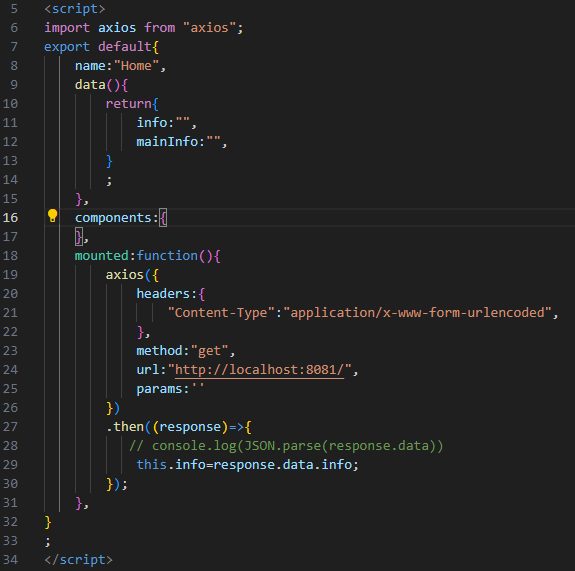This screenshot has height=571, width=575.
Task: Click the Content-Type header string
Action: tap(221, 313)
